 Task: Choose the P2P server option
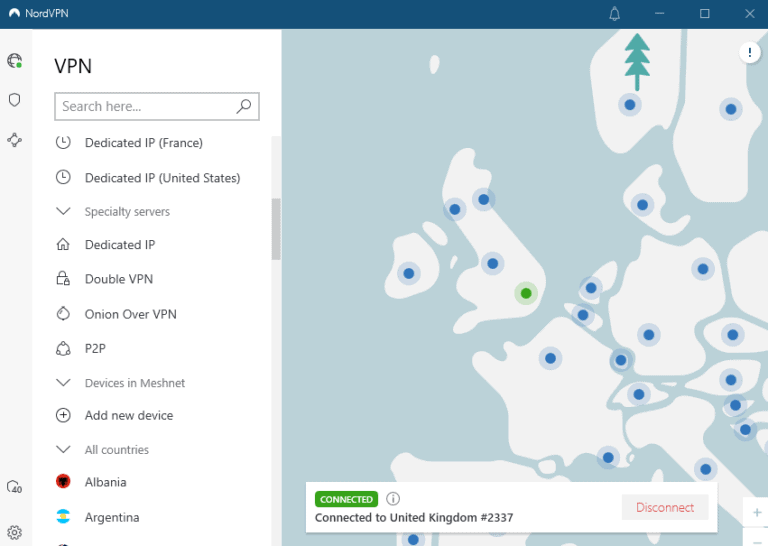click(95, 349)
